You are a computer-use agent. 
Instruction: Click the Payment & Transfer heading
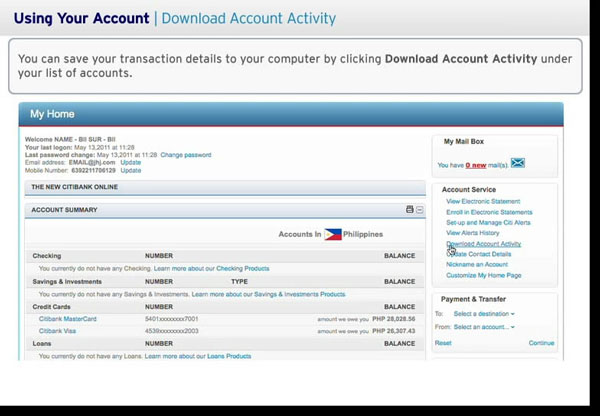pos(473,299)
